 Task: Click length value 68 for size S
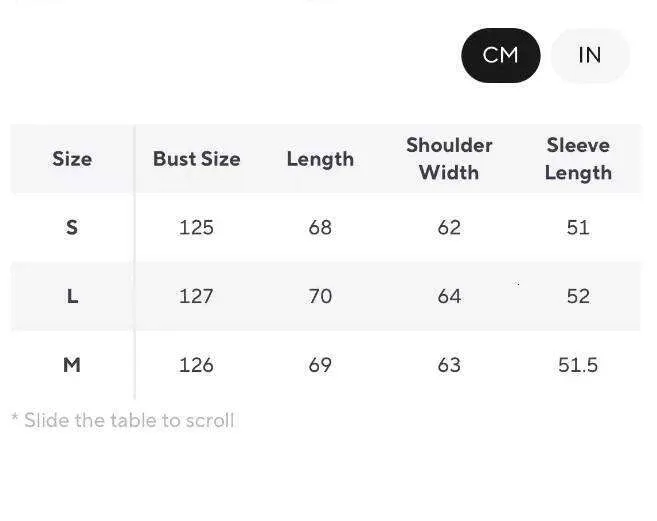point(320,227)
